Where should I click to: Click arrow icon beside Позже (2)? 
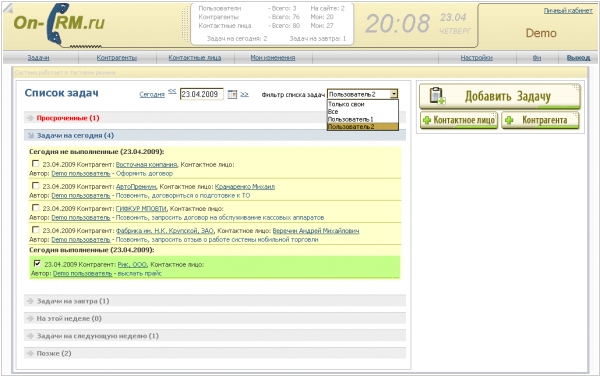pyautogui.click(x=30, y=353)
